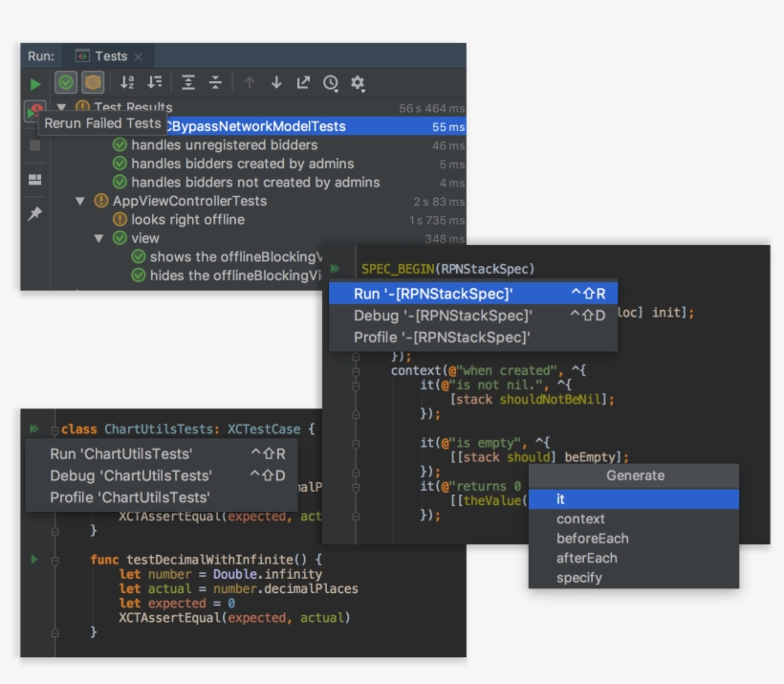This screenshot has width=784, height=684.
Task: Toggle the Show Passed tests filter
Action: coord(66,82)
